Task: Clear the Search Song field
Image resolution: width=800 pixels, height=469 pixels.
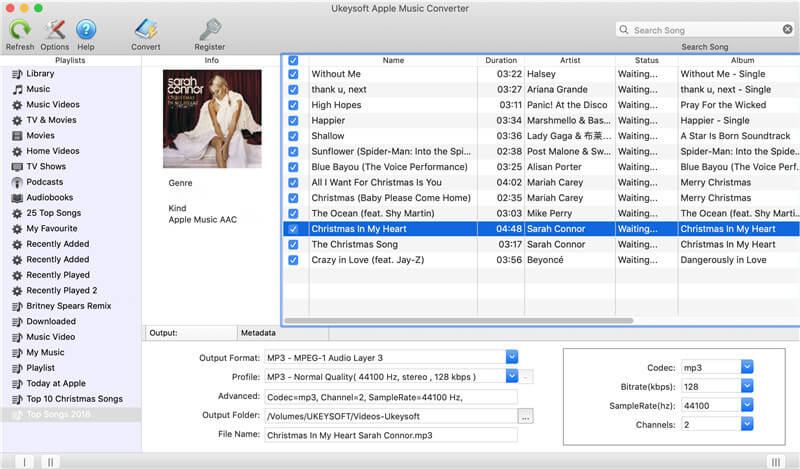Action: pyautogui.click(x=788, y=30)
